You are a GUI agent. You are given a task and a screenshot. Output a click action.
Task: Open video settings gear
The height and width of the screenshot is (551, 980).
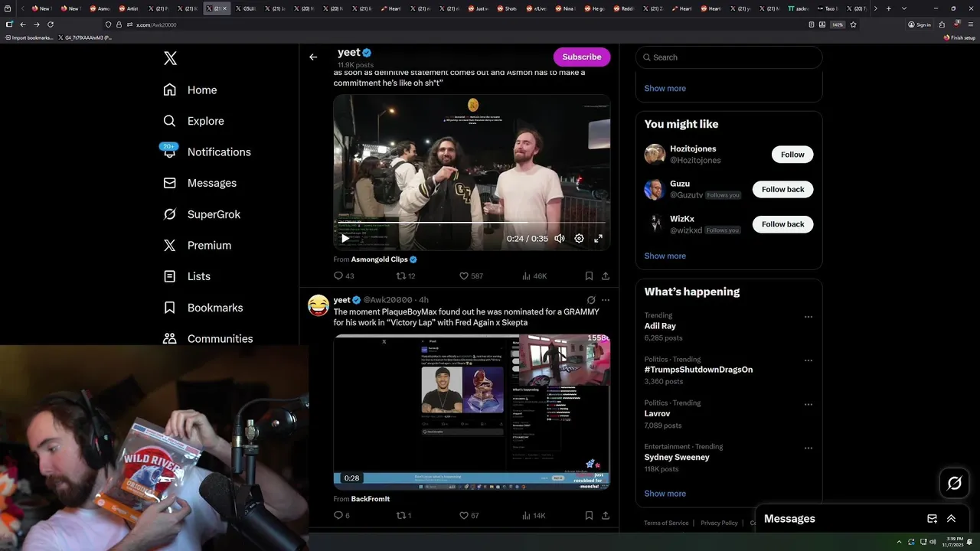[x=579, y=238]
